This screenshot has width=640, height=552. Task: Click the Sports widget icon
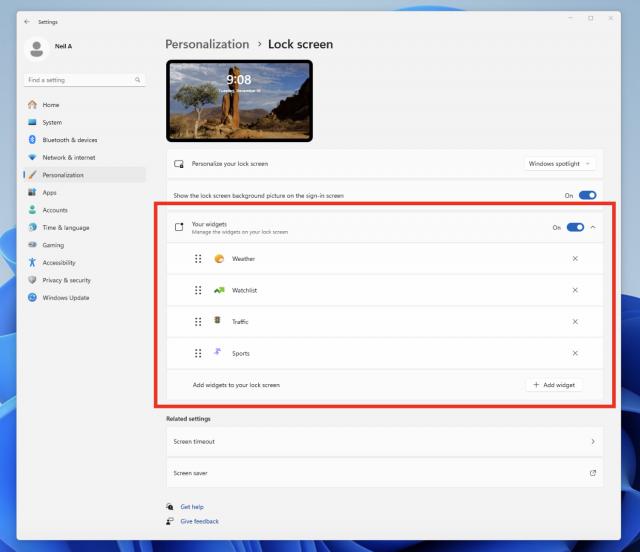[x=219, y=353]
